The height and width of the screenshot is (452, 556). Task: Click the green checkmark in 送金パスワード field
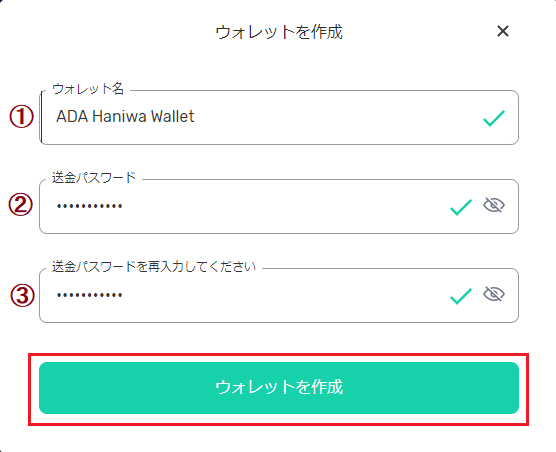pos(461,207)
